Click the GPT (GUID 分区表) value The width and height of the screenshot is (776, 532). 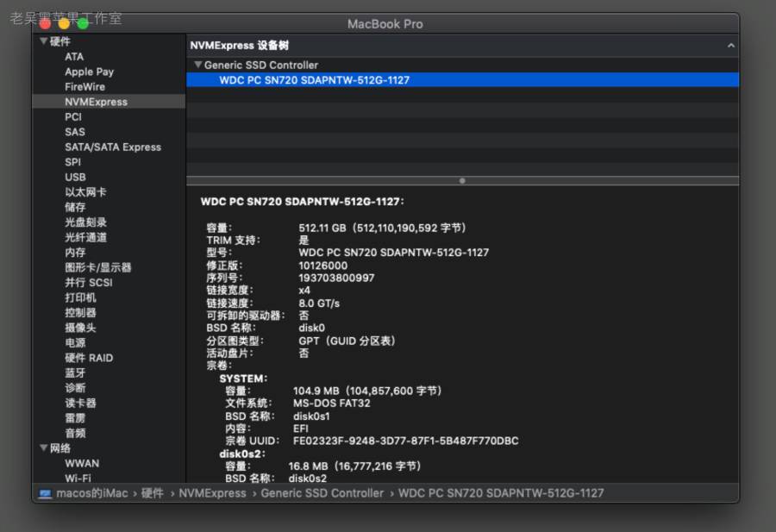coord(347,341)
